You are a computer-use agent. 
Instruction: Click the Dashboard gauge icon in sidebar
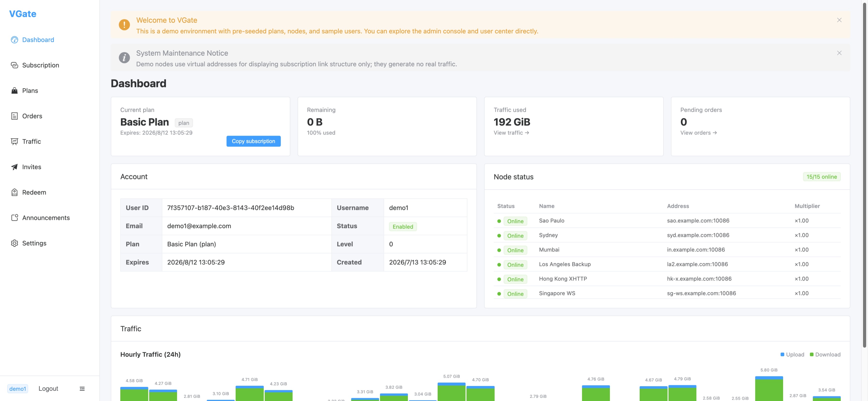[14, 40]
